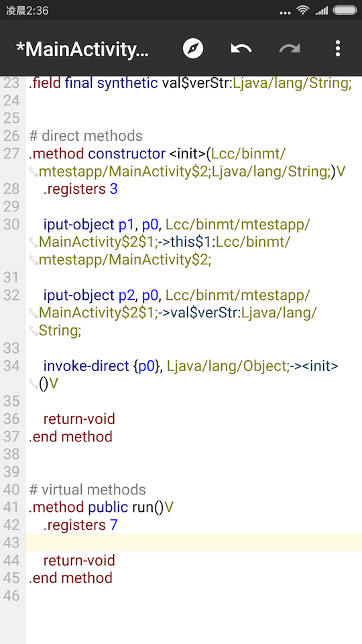This screenshot has width=362, height=644.
Task: Tap the cellular signal bars icon
Action: tap(321, 10)
